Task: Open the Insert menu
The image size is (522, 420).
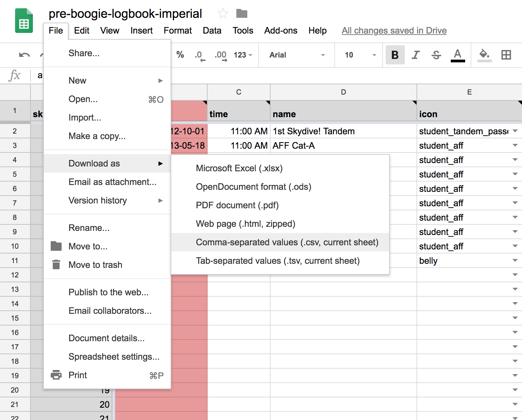Action: [141, 30]
